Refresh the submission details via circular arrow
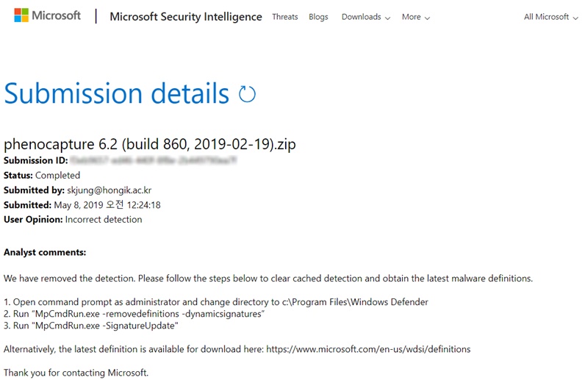The height and width of the screenshot is (380, 588). 248,94
